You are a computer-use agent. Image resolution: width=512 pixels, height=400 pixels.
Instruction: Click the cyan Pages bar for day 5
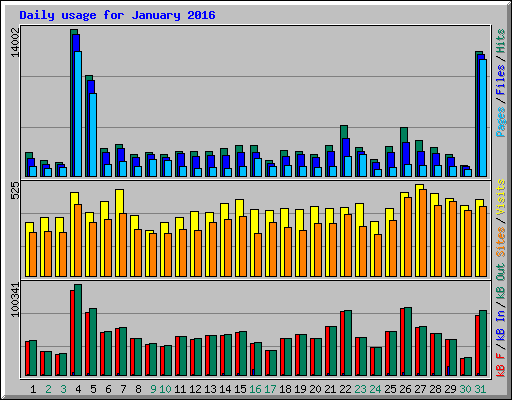tap(93, 135)
